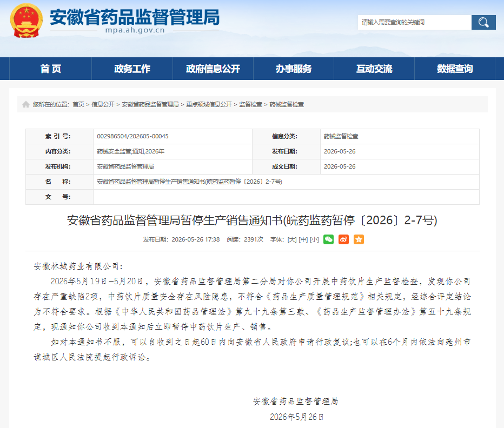The image size is (504, 428).
Task: Select index number 002986504/202605-00045
Action: (132, 136)
